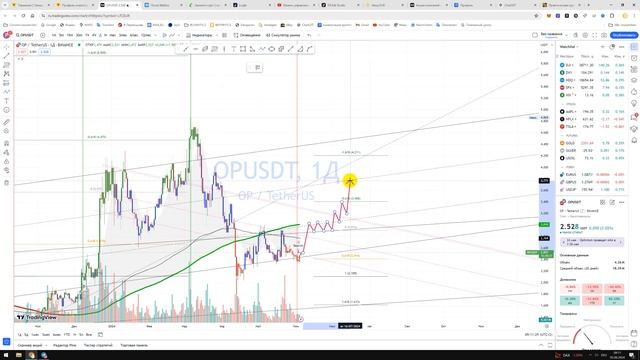Pick rectangle shape in floating toolbar

pyautogui.click(x=243, y=49)
